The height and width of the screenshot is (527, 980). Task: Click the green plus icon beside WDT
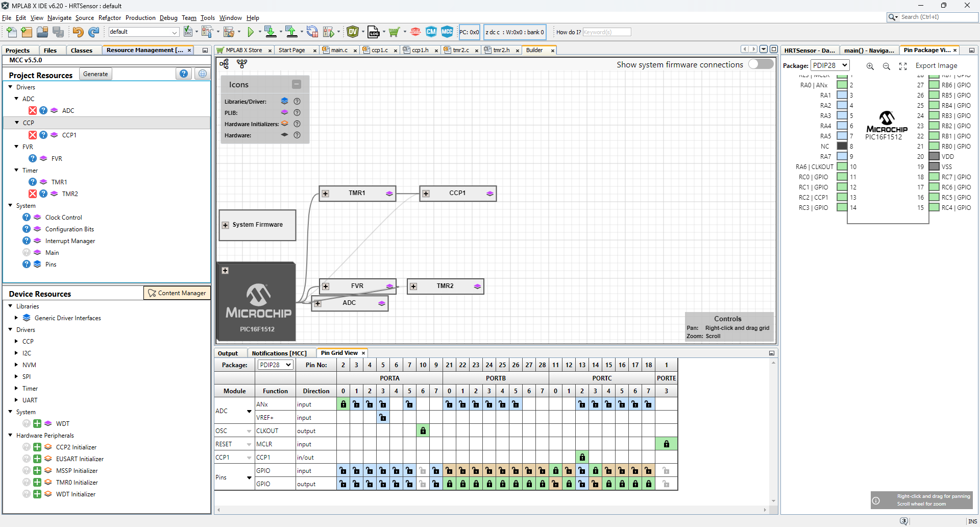click(x=37, y=423)
